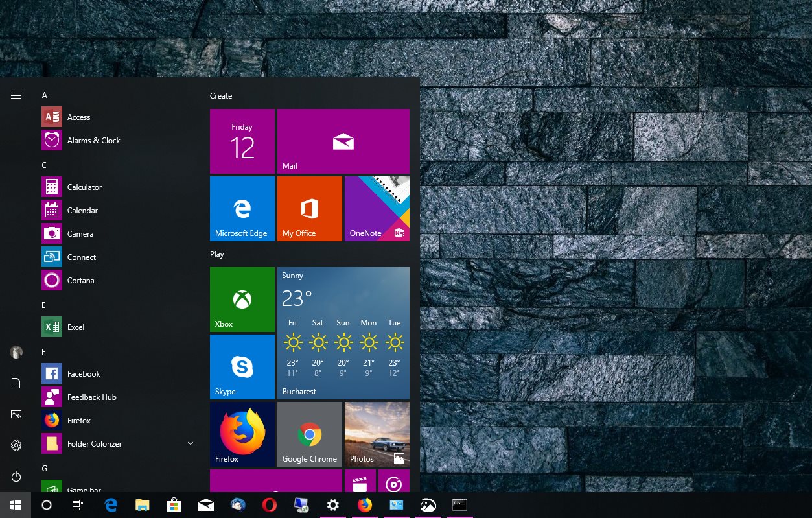
Task: Open the OneNote tile
Action: [377, 209]
